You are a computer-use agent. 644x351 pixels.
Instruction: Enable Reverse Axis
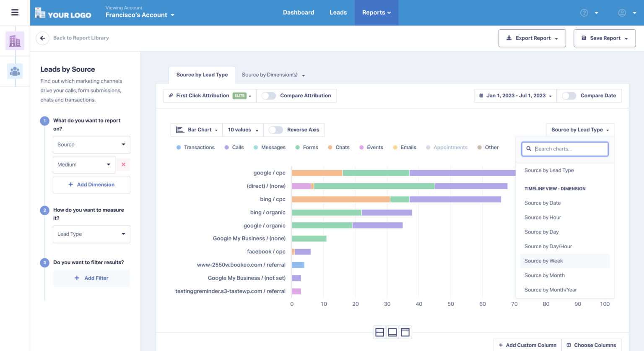click(276, 130)
